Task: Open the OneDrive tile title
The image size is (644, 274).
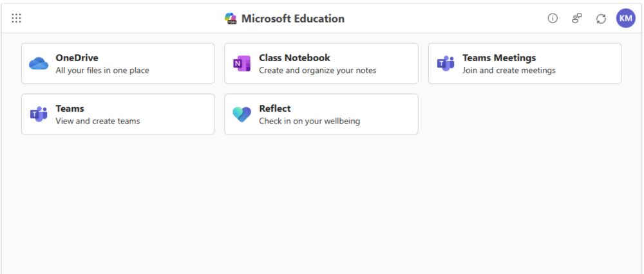Action: tap(77, 58)
